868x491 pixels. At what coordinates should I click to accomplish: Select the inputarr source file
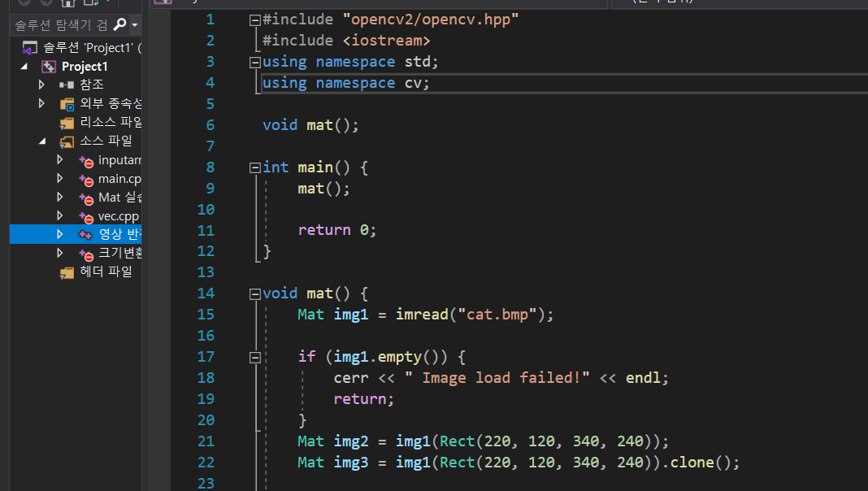pos(117,159)
